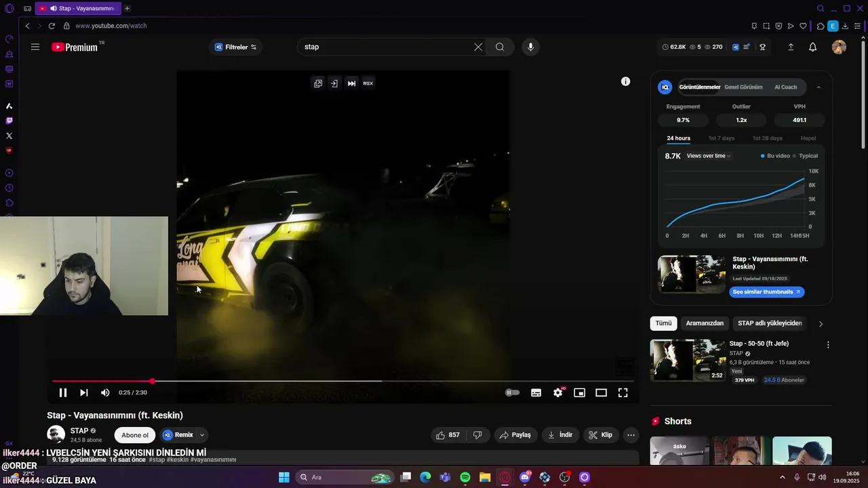Image resolution: width=868 pixels, height=488 pixels.
Task: Open the YouTube create/upload icon
Action: click(791, 47)
